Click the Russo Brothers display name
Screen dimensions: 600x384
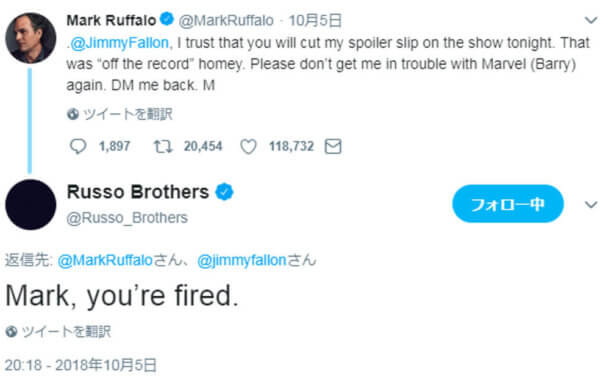click(138, 192)
